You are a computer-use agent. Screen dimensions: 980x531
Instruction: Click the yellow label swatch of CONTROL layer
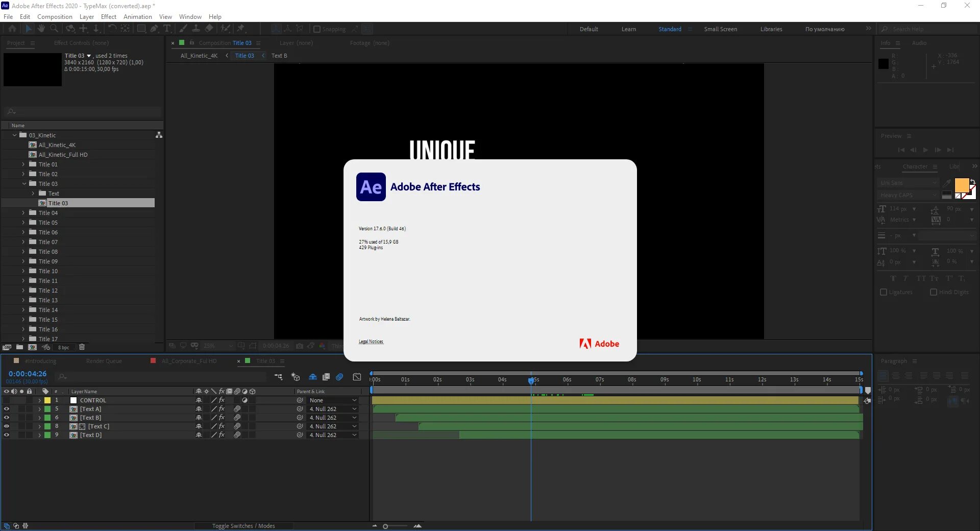pyautogui.click(x=47, y=400)
